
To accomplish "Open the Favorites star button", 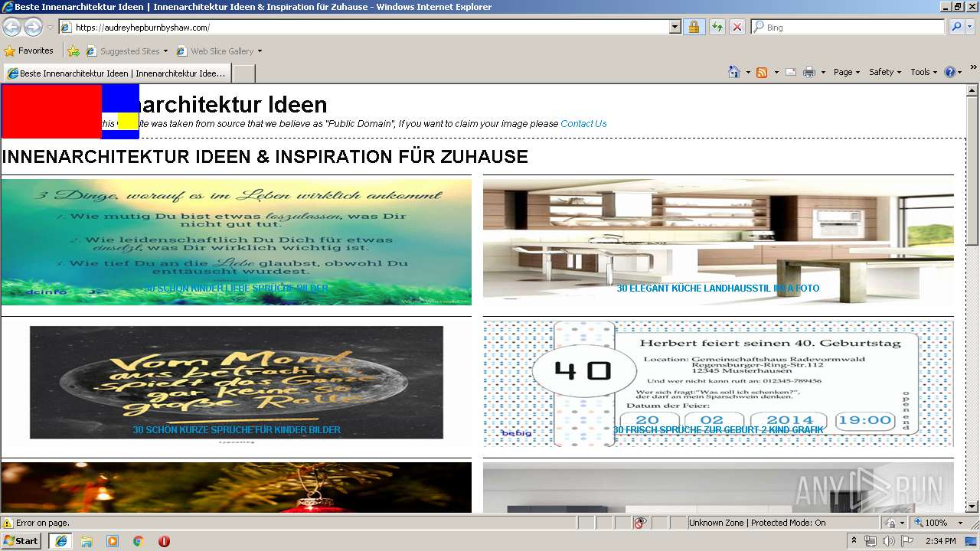I will [29, 51].
